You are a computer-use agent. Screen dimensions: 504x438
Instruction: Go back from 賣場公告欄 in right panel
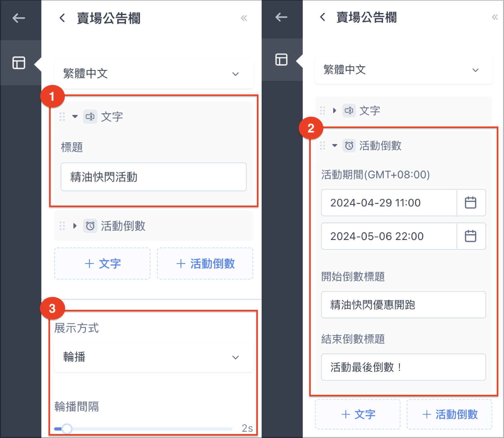coord(323,17)
